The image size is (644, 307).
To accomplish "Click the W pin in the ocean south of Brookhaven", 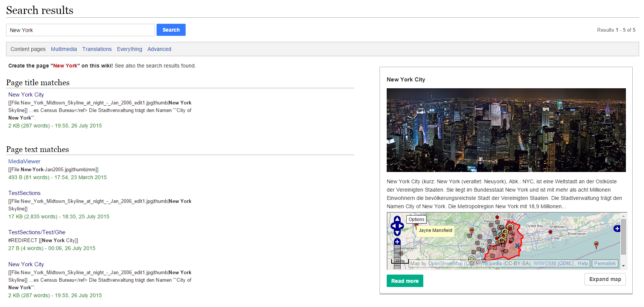I will click(596, 245).
